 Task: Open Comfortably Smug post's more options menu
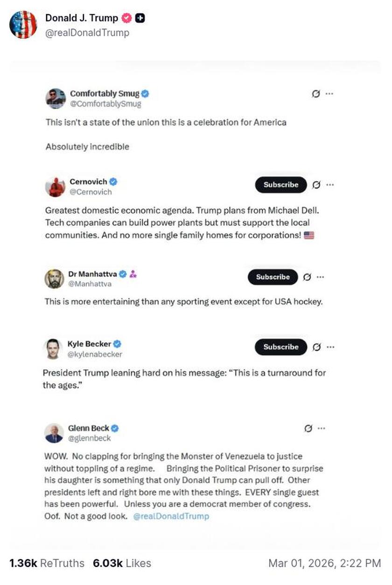point(329,93)
